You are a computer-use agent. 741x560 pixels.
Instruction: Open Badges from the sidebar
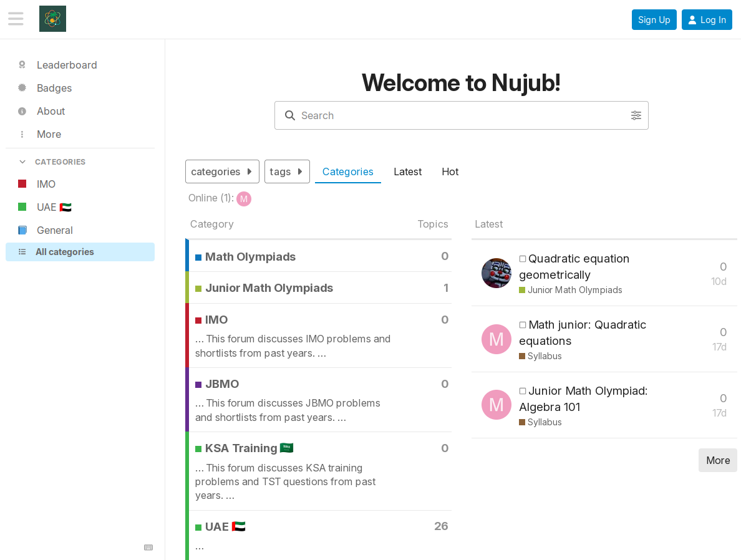point(54,88)
